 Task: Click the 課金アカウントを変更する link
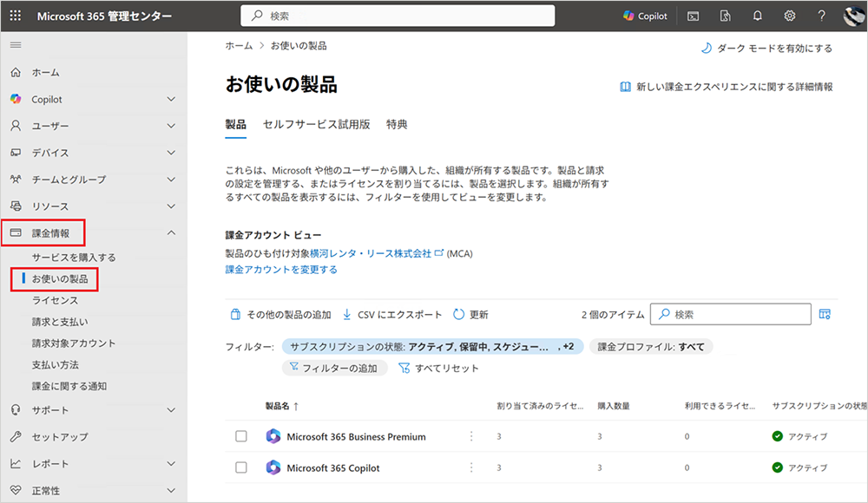281,270
